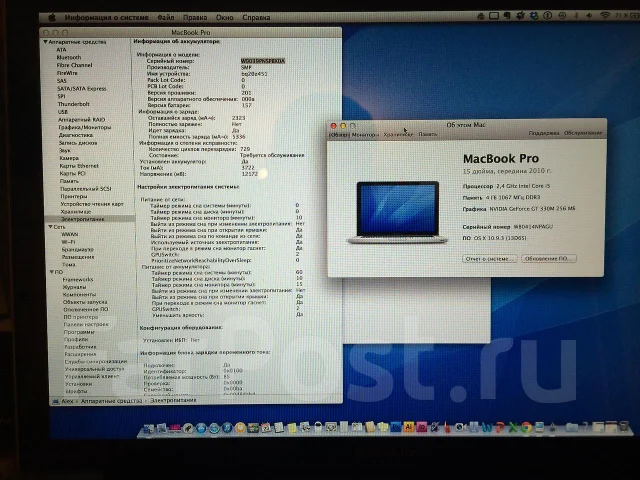640x480 pixels.
Task: Launch InDesign from the Dock
Action: tap(422, 427)
